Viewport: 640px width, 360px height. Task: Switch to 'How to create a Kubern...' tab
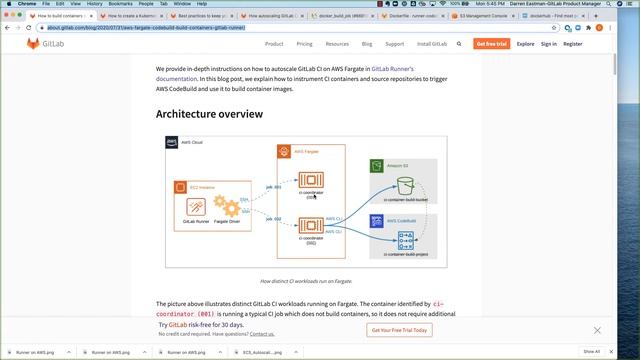click(131, 16)
